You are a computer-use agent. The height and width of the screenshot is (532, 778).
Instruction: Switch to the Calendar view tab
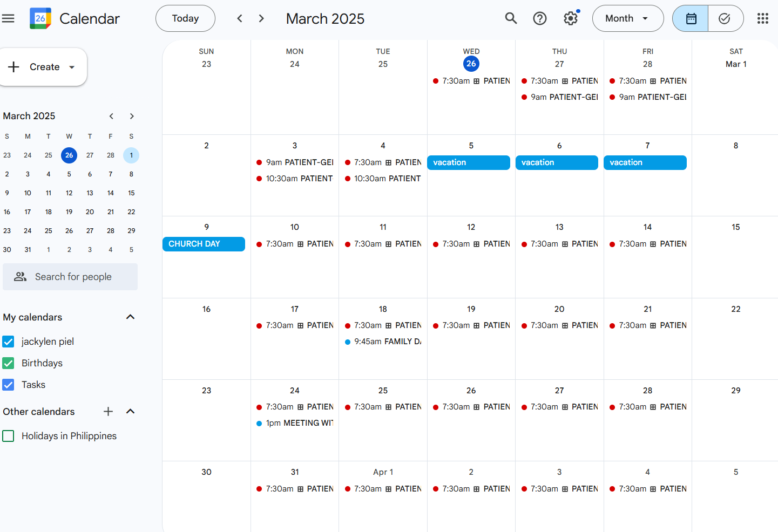[690, 18]
